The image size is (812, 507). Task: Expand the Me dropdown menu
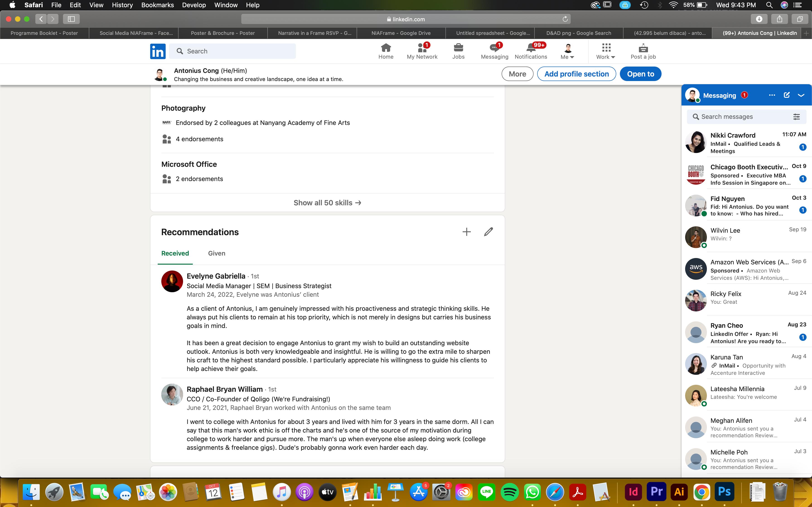567,51
